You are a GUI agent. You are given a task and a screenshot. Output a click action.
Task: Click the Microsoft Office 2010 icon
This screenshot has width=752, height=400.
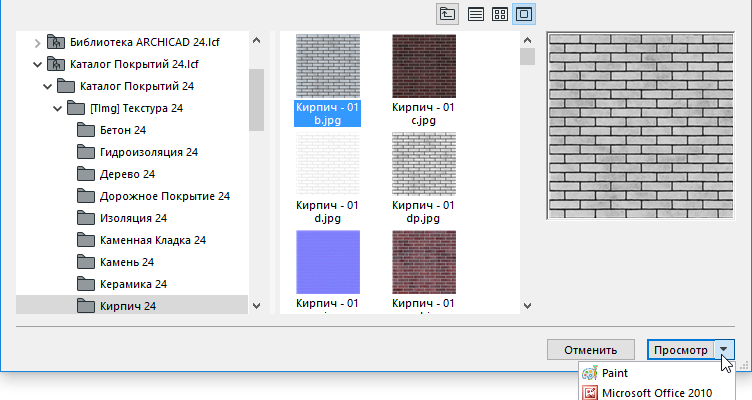[590, 393]
